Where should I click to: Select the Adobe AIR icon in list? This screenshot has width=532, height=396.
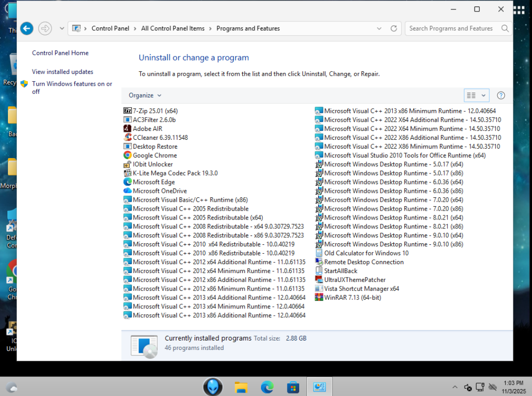coord(127,128)
